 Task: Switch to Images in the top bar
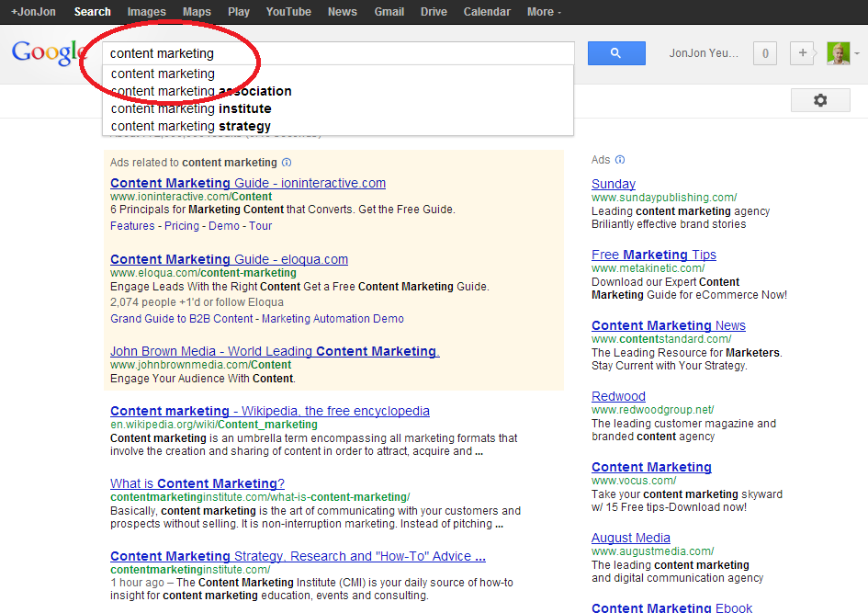pyautogui.click(x=147, y=12)
